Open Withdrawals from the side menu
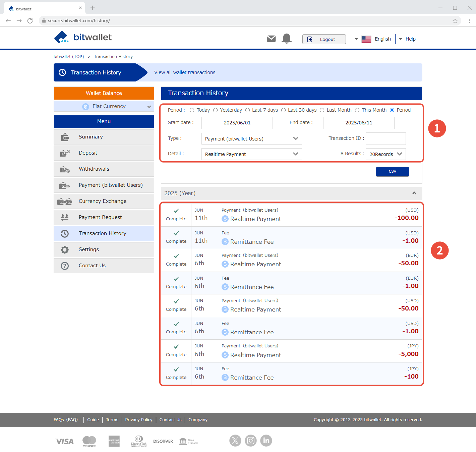Screen dimensions: 476x452 click(x=104, y=169)
